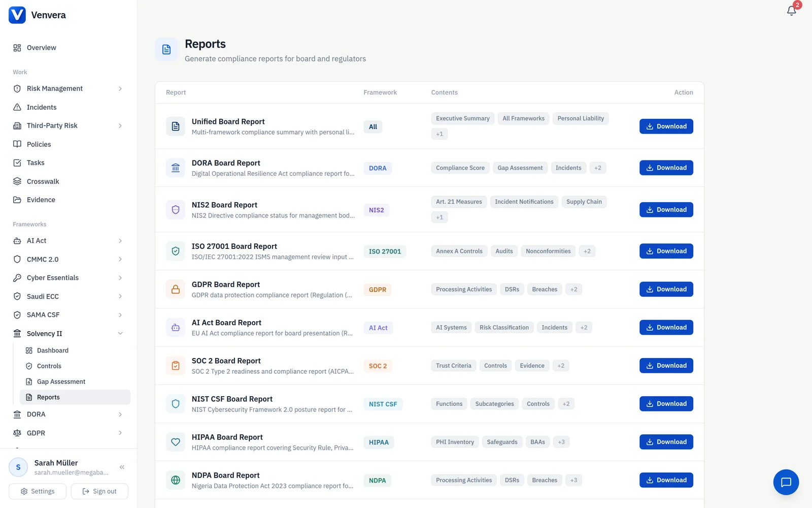This screenshot has width=812, height=508.
Task: Click the Solvency II bank icon
Action: pyautogui.click(x=17, y=334)
